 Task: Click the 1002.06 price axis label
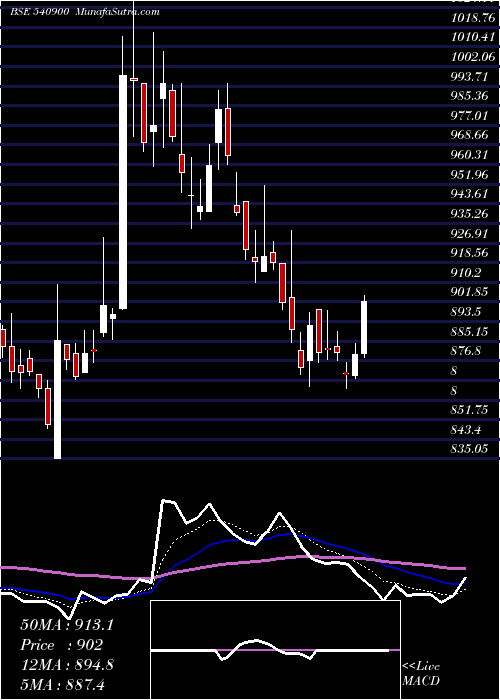click(x=473, y=57)
